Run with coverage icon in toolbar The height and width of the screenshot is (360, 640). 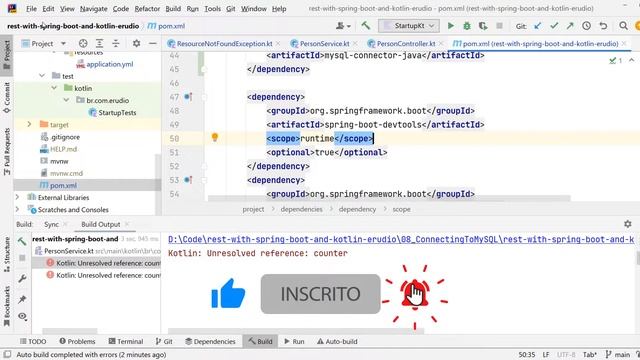[x=483, y=26]
